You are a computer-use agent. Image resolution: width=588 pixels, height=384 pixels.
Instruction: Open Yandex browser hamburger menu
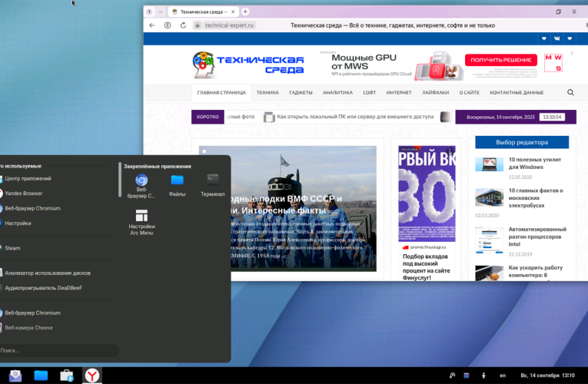(573, 12)
